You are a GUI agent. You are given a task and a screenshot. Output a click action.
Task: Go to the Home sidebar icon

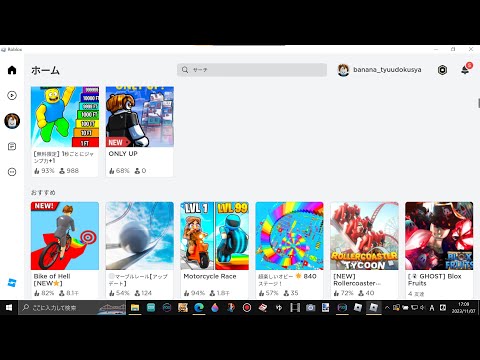click(x=12, y=70)
